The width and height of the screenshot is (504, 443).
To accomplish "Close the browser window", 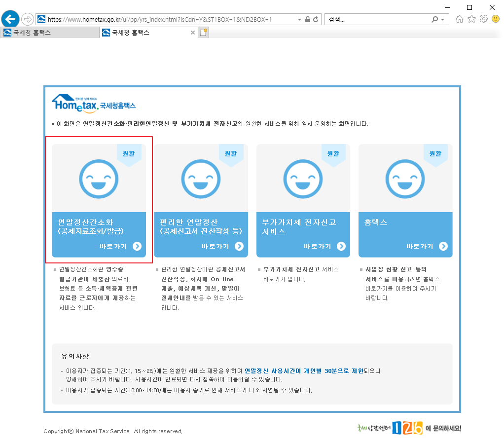I will point(492,7).
